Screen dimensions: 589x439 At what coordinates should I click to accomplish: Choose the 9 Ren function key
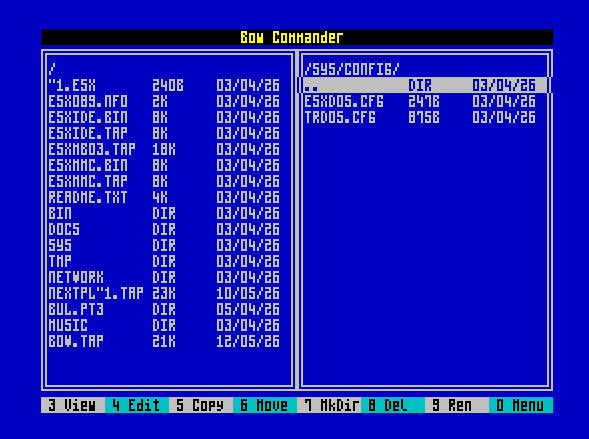(457, 405)
